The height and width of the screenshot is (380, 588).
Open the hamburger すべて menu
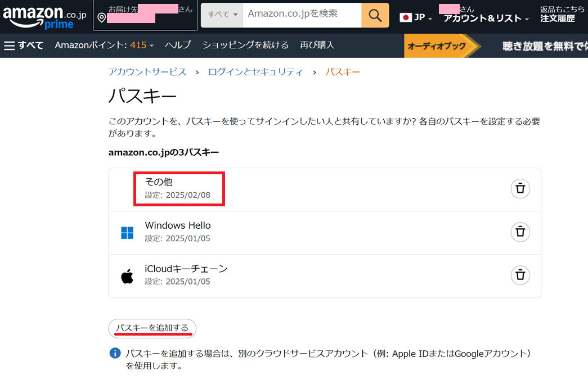click(x=23, y=46)
